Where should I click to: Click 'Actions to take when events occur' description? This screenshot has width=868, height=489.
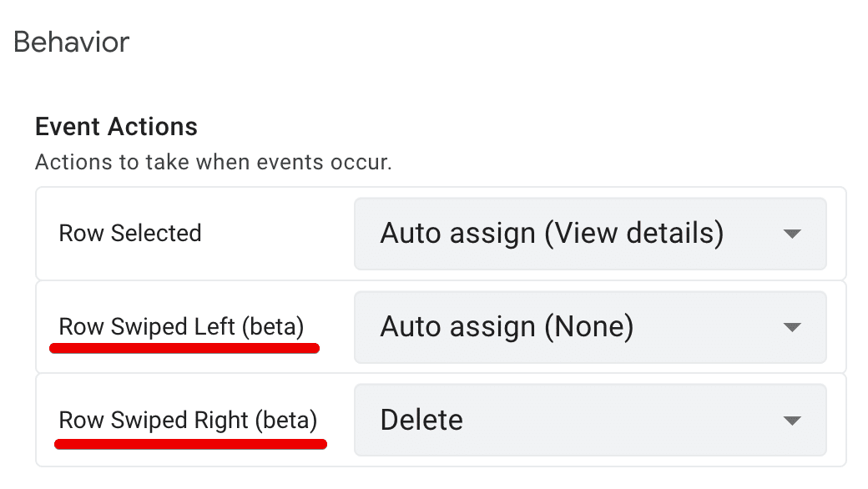213,161
